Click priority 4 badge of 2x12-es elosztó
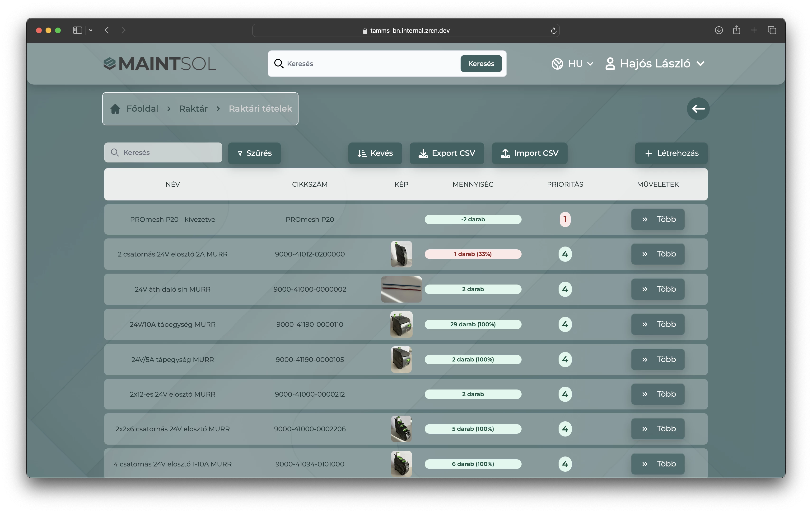Viewport: 812px width, 513px height. (565, 394)
